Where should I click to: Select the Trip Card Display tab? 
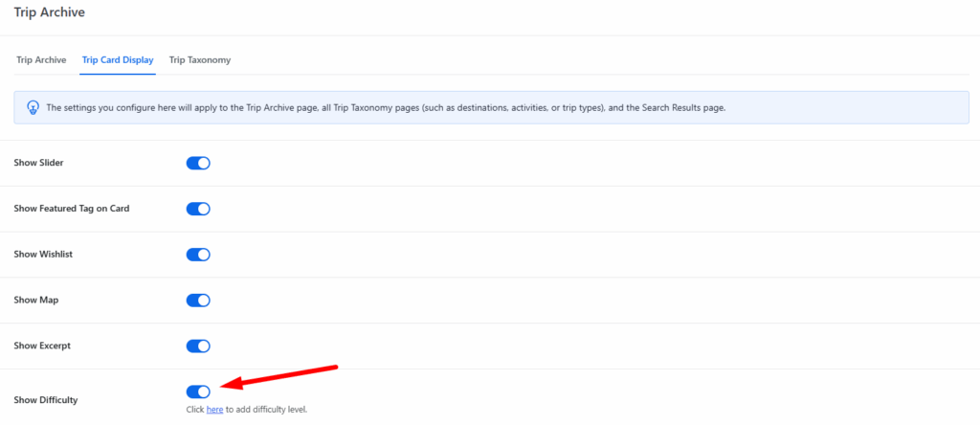[118, 60]
